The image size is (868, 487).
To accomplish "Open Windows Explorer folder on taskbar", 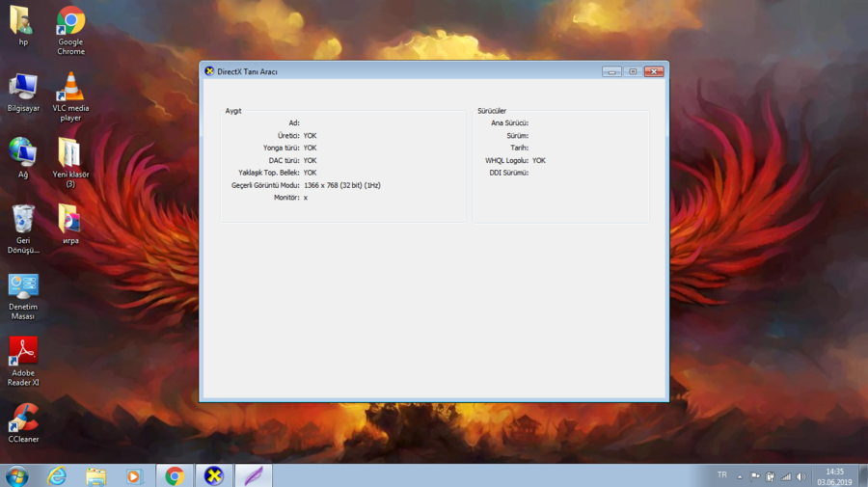I will click(95, 476).
